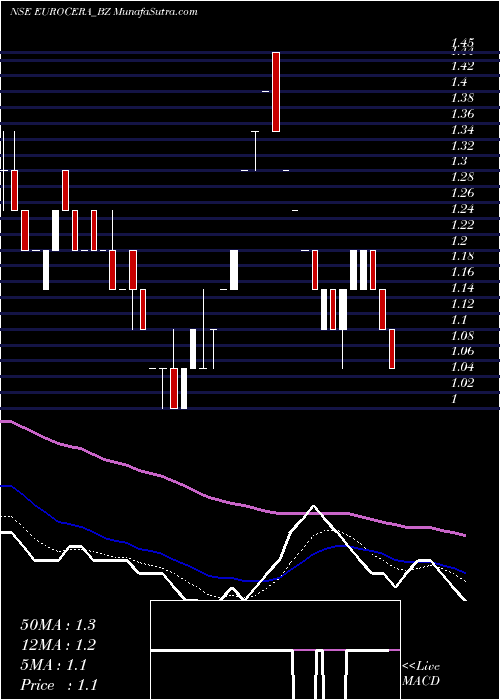Click the 1.12 price axis label
The width and height of the screenshot is (500, 700).
coord(462,304)
